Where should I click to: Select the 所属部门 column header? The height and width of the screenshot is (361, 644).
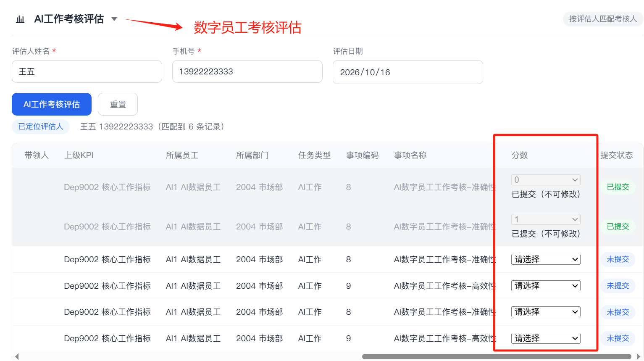(252, 155)
